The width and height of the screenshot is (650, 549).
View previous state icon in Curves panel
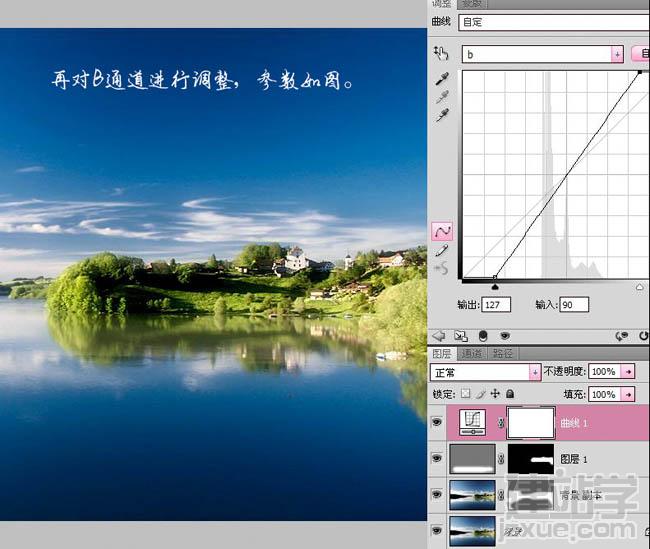(622, 336)
